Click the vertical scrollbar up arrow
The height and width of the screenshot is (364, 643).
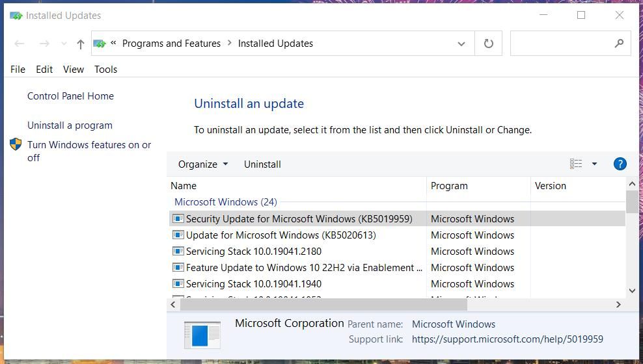tap(632, 184)
